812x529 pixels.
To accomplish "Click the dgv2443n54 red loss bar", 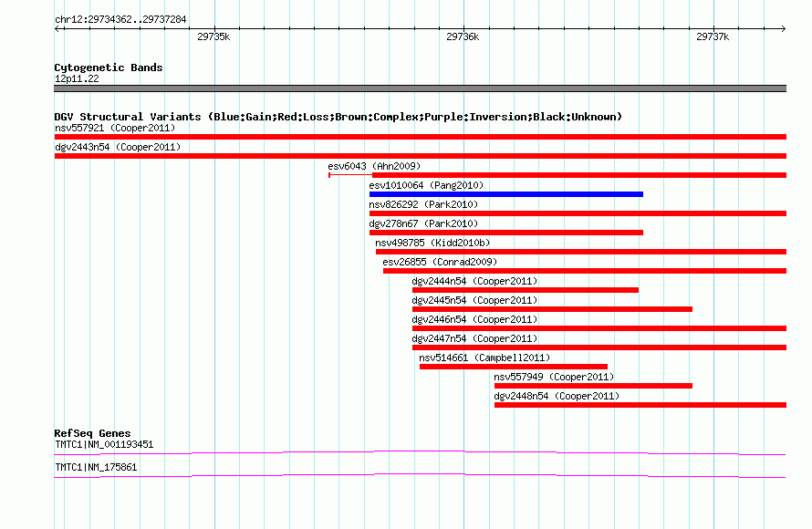I will (x=421, y=156).
